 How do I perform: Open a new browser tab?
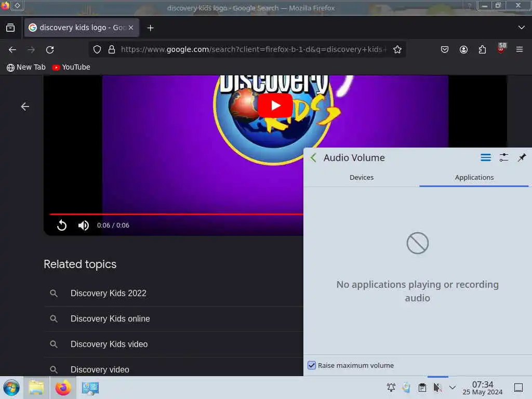[150, 28]
